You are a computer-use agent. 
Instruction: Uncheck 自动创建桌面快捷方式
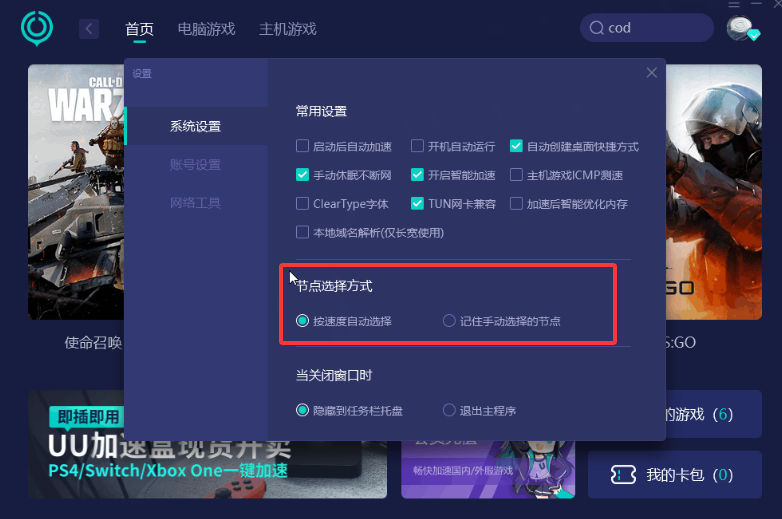[516, 146]
